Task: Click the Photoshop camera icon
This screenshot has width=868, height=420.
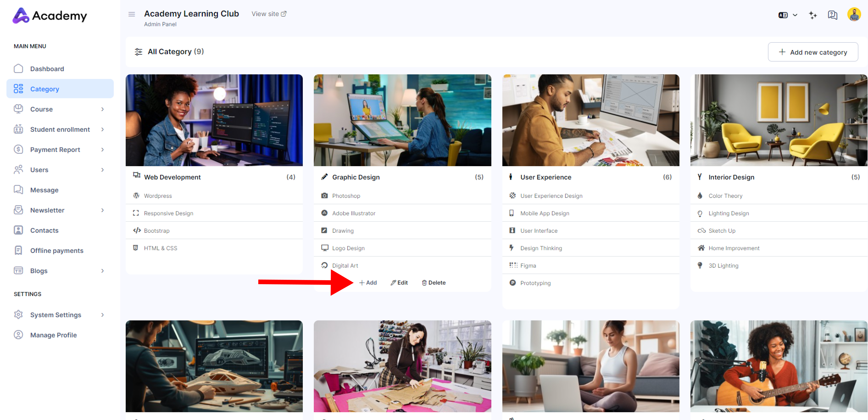Action: [x=324, y=196]
